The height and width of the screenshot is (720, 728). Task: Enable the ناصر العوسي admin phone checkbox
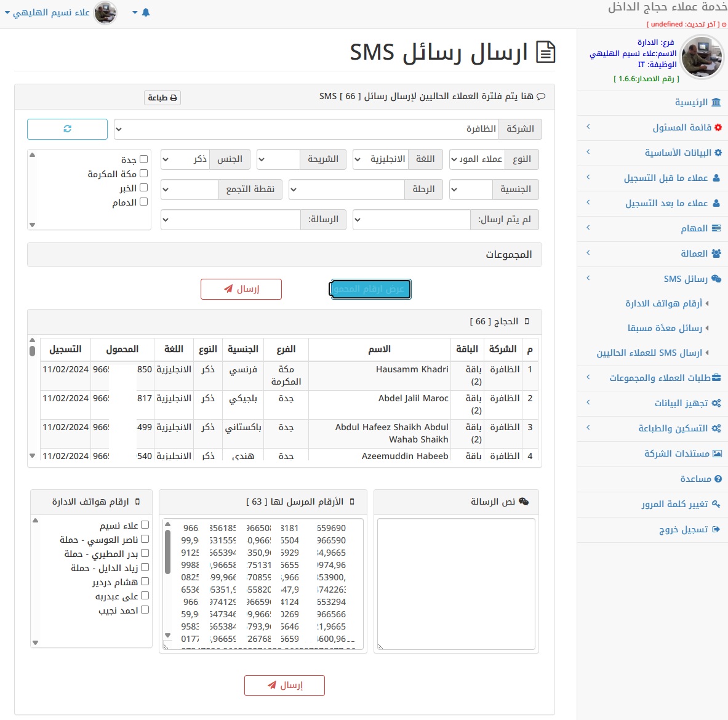click(x=145, y=539)
